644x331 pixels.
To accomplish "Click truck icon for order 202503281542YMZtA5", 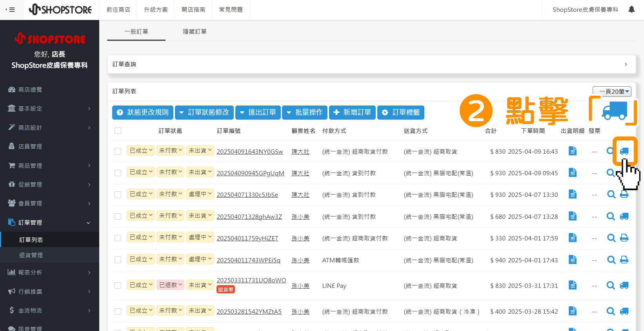I will (624, 311).
